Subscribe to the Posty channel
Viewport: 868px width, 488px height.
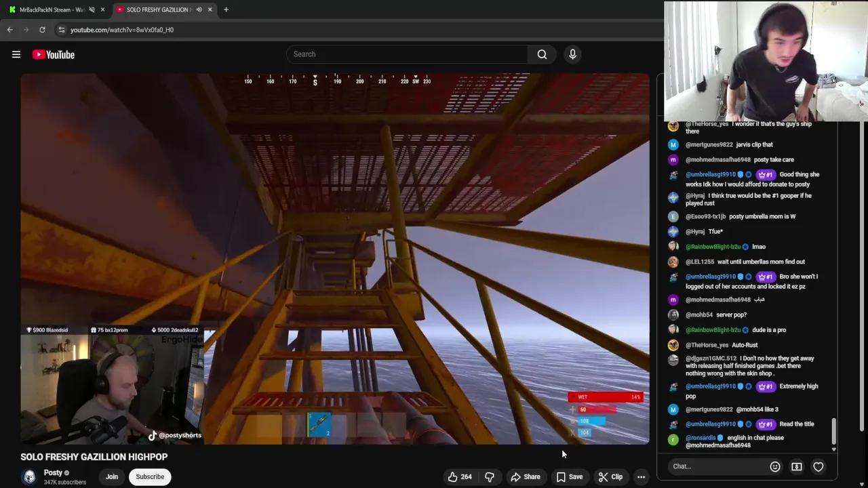[150, 476]
